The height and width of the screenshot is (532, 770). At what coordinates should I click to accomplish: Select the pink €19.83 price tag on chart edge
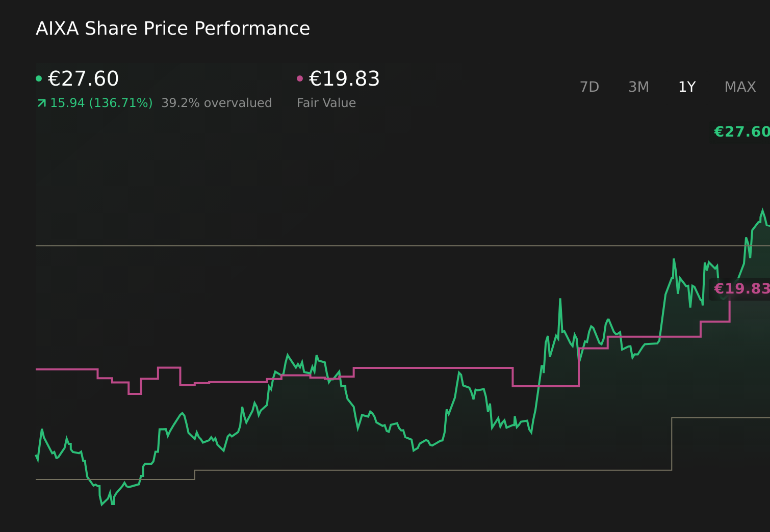pos(740,288)
